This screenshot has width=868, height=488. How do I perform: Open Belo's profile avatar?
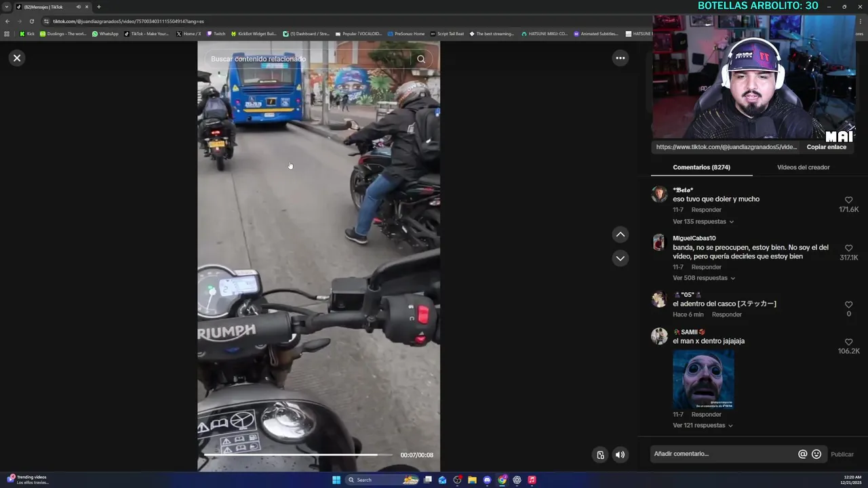pyautogui.click(x=659, y=195)
